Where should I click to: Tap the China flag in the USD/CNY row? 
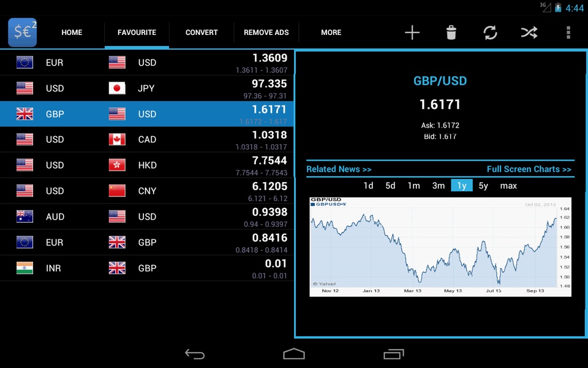pos(117,191)
